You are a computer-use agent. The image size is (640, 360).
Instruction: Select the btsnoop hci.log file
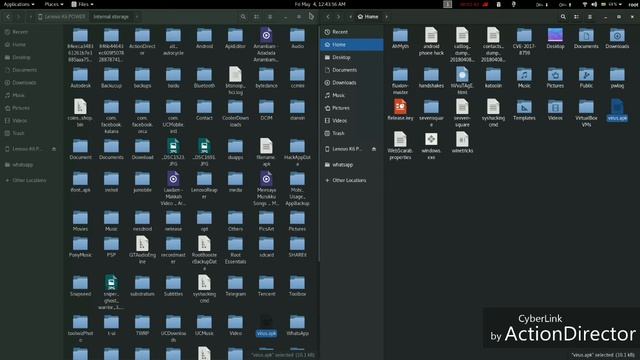point(235,81)
